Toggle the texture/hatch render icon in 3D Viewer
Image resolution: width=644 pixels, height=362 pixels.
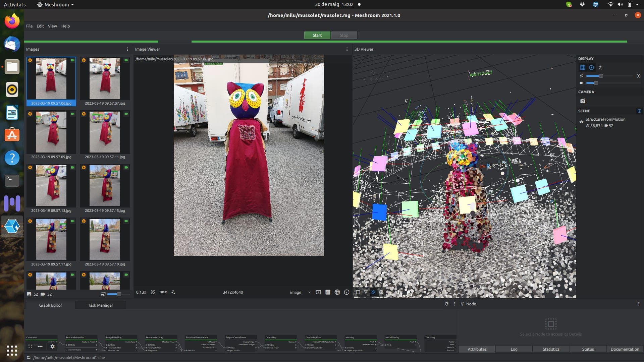373,292
